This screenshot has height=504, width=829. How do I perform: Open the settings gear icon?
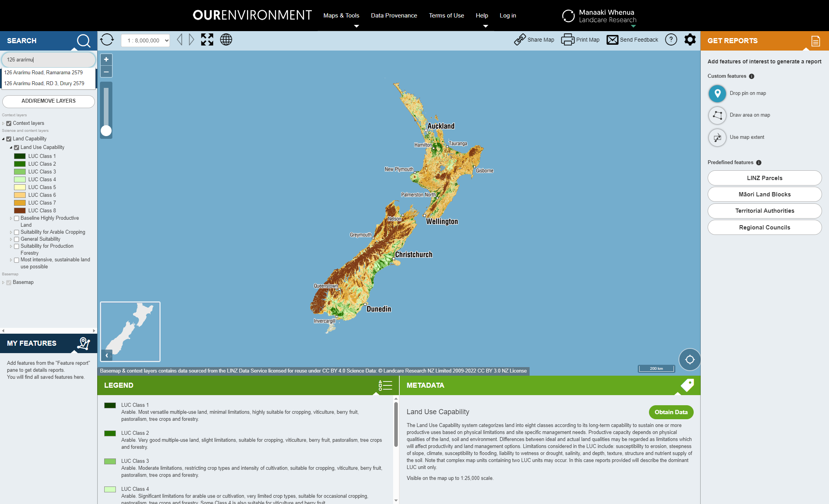690,40
